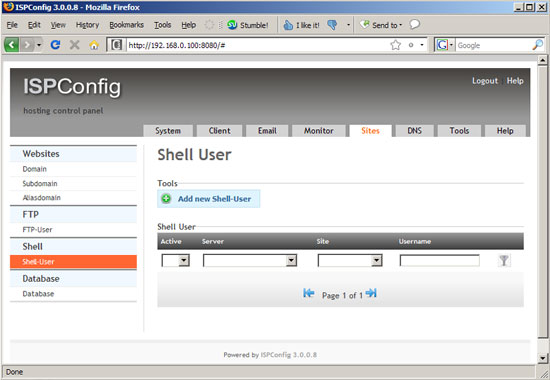Switch to the DNS tab
550x380 pixels.
point(415,131)
